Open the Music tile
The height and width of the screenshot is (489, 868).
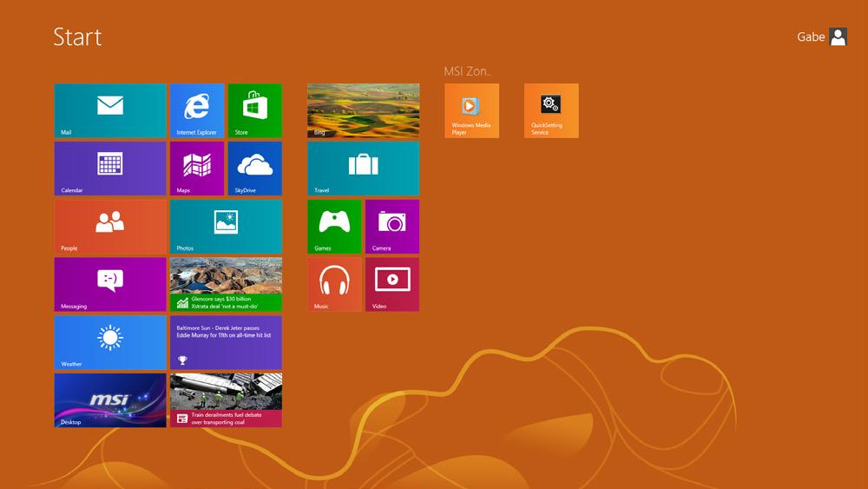[334, 284]
